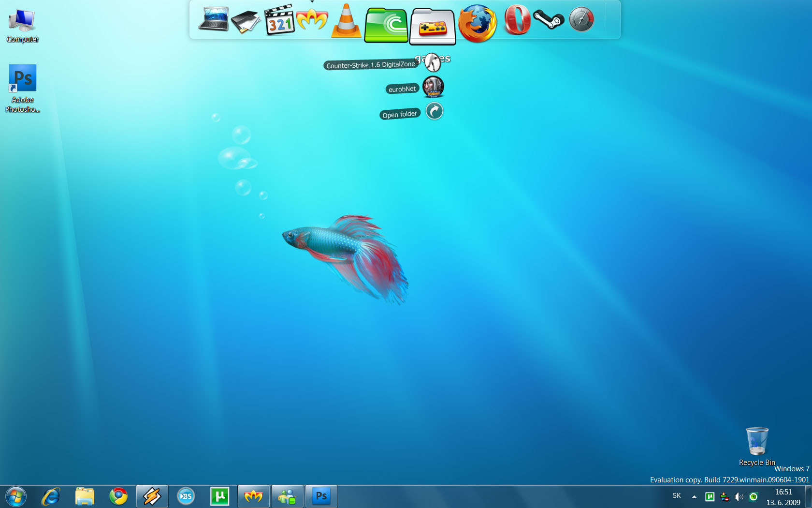Click the 'Counter-Strike 1.6 DigitalZone' label
This screenshot has width=812, height=508.
[x=371, y=65]
